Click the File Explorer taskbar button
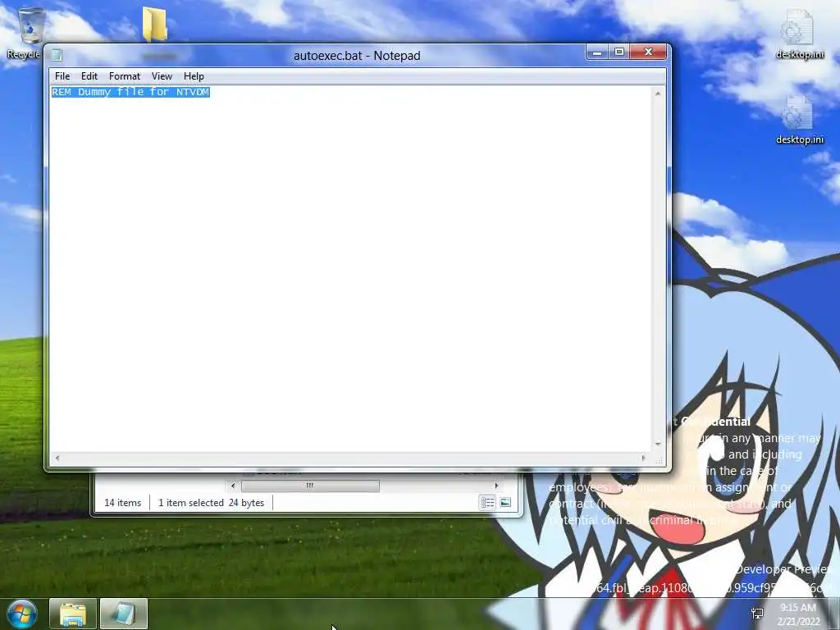 73,614
